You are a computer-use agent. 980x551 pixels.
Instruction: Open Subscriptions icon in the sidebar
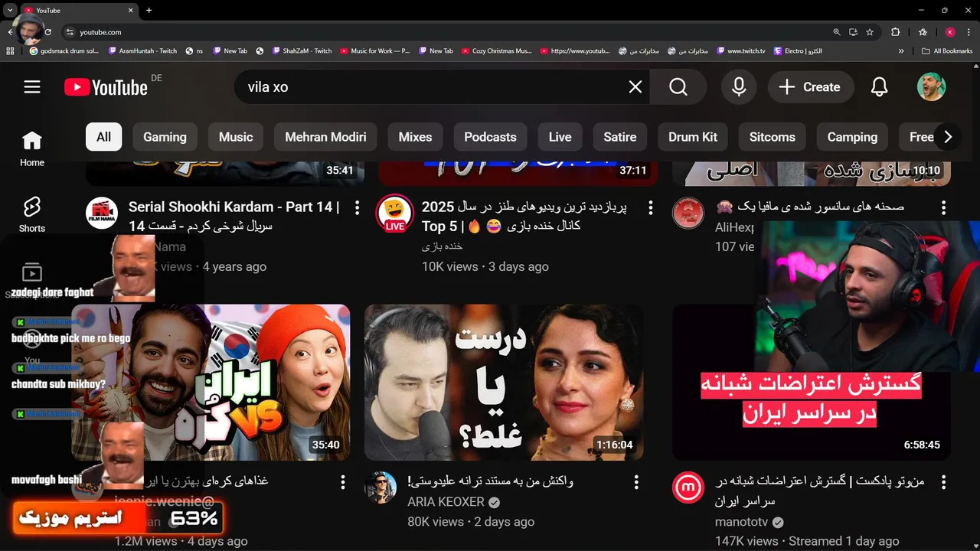tap(32, 273)
